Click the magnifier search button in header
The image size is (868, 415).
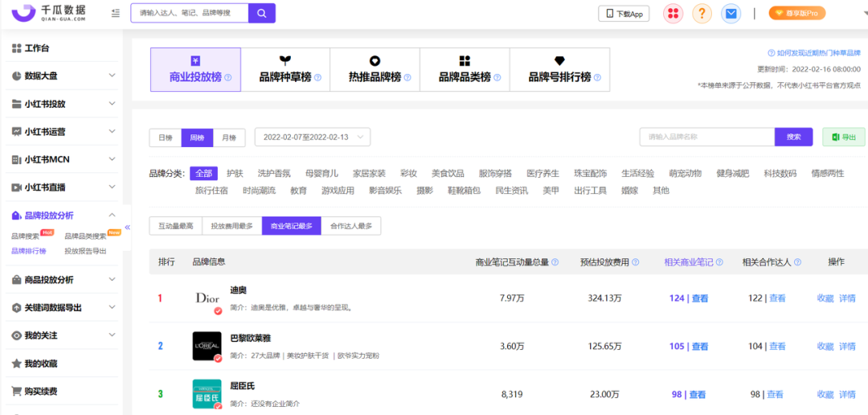tap(262, 14)
